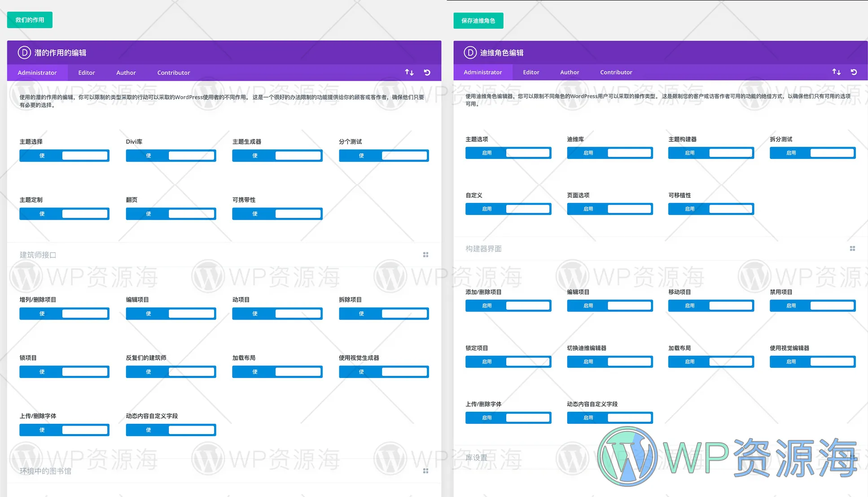Screen dimensions: 868x497
Task: Toggle the 主题选择 switch
Action: [x=64, y=155]
